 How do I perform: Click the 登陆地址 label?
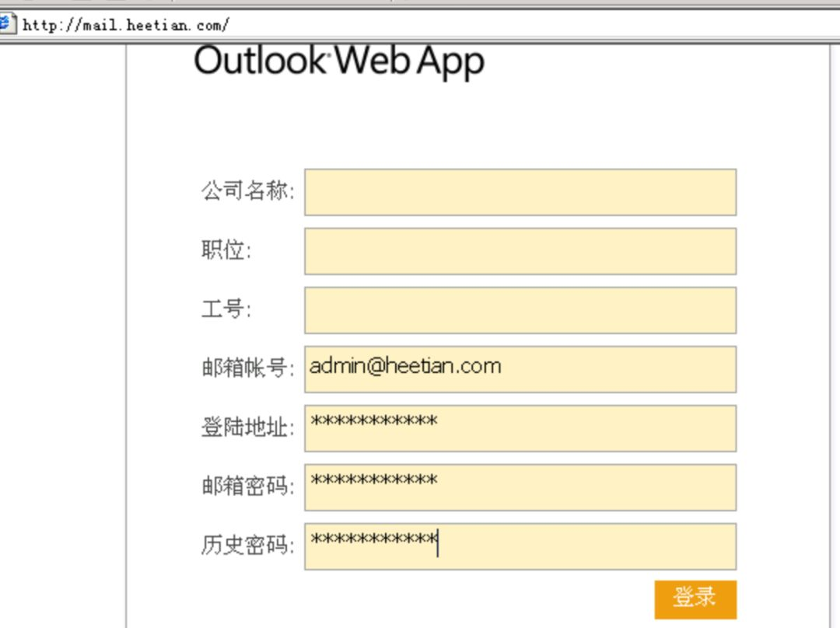click(247, 427)
